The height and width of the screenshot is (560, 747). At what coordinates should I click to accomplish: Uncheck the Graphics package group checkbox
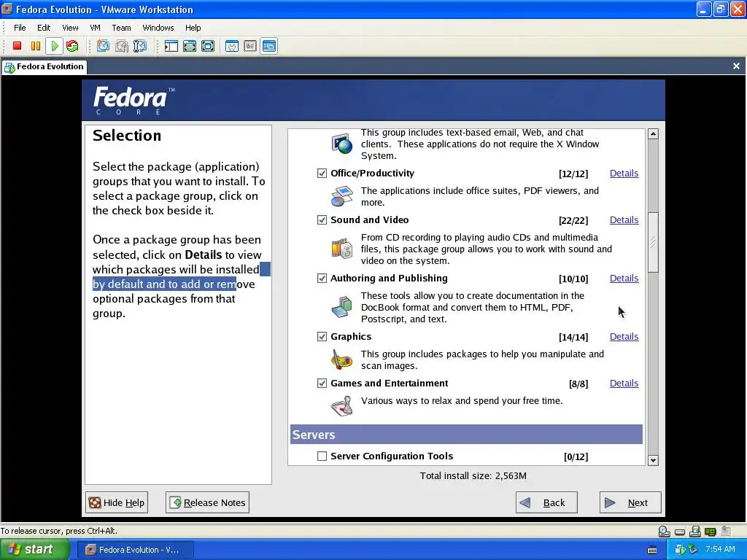(322, 337)
